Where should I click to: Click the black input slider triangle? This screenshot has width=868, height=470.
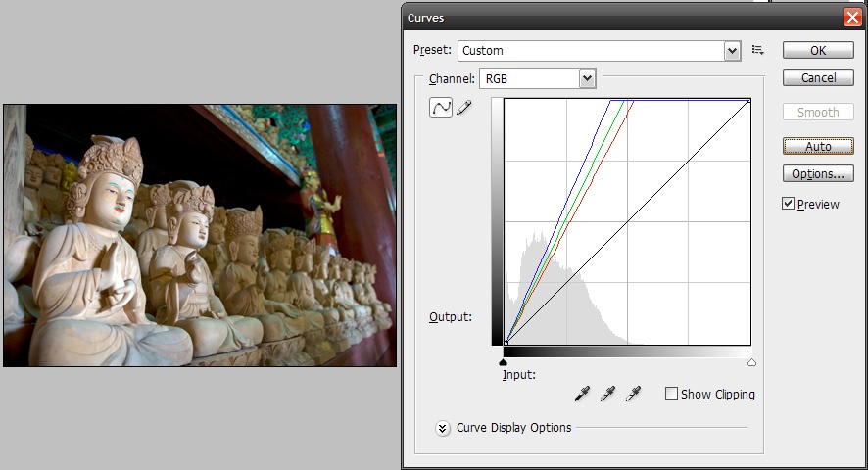click(503, 362)
